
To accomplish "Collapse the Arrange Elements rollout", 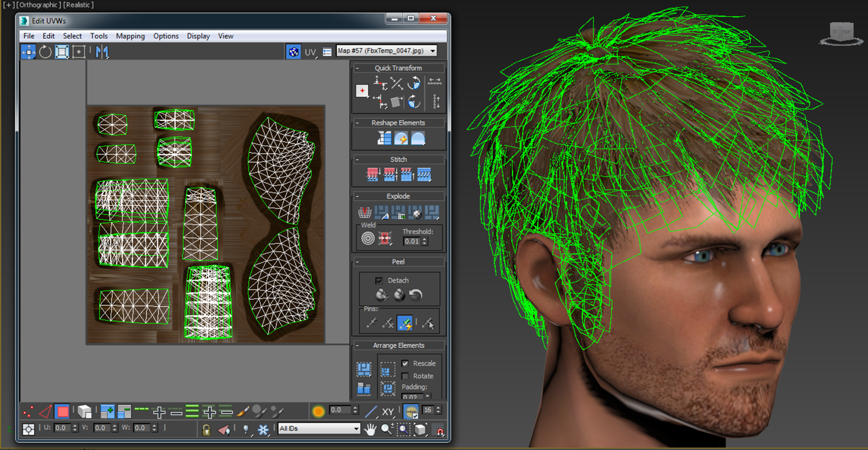I will 357,345.
